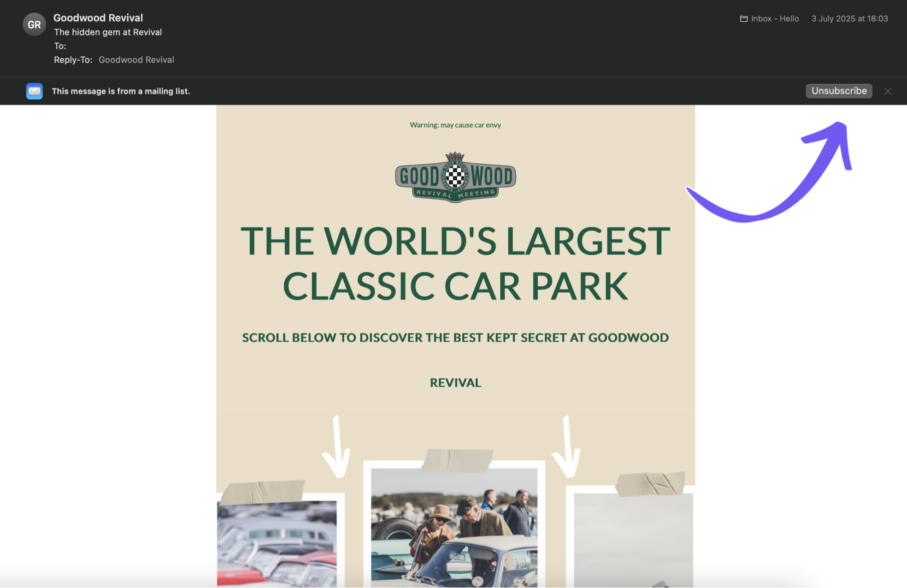The image size is (907, 588).
Task: Click the Inbox folder icon
Action: 743,19
